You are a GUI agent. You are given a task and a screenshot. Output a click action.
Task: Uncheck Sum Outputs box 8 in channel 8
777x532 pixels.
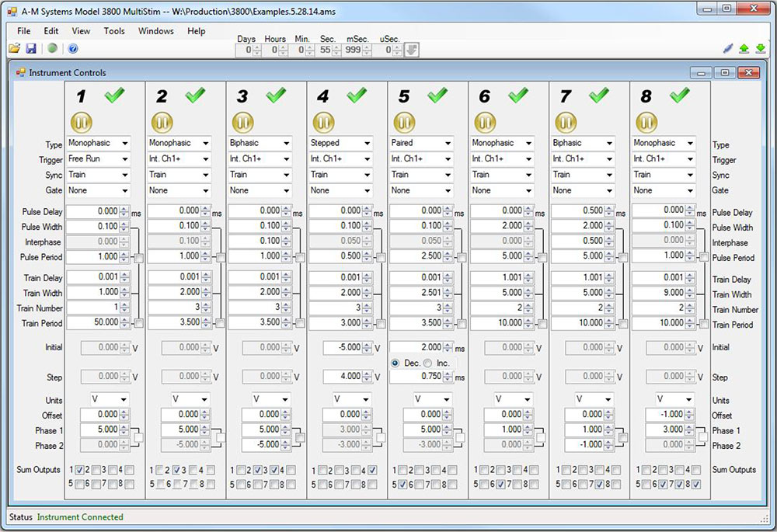(696, 485)
